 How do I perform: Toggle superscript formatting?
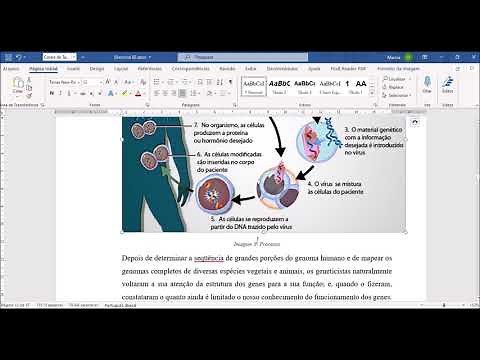99,93
